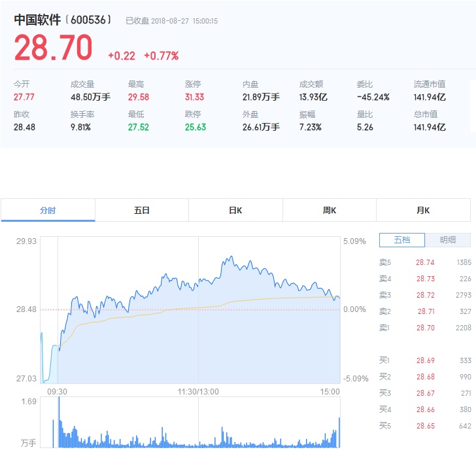Click the 振幅 value 7.23%

pos(310,128)
